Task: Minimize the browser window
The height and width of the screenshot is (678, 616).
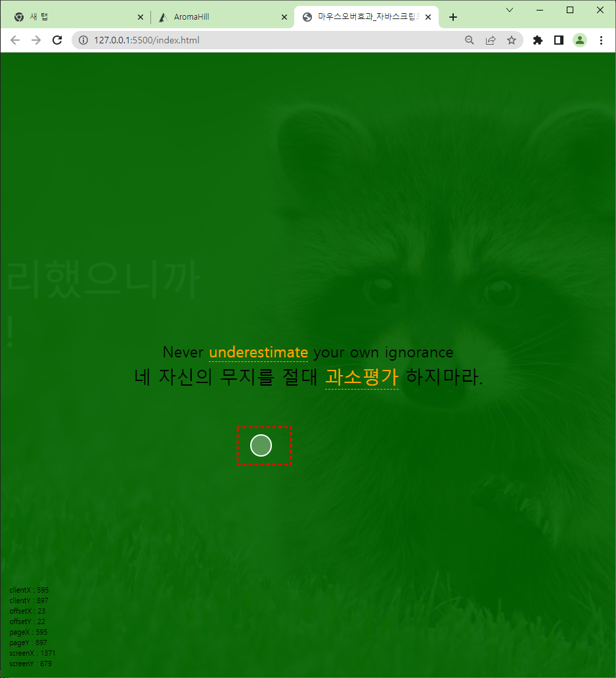Action: coord(540,10)
